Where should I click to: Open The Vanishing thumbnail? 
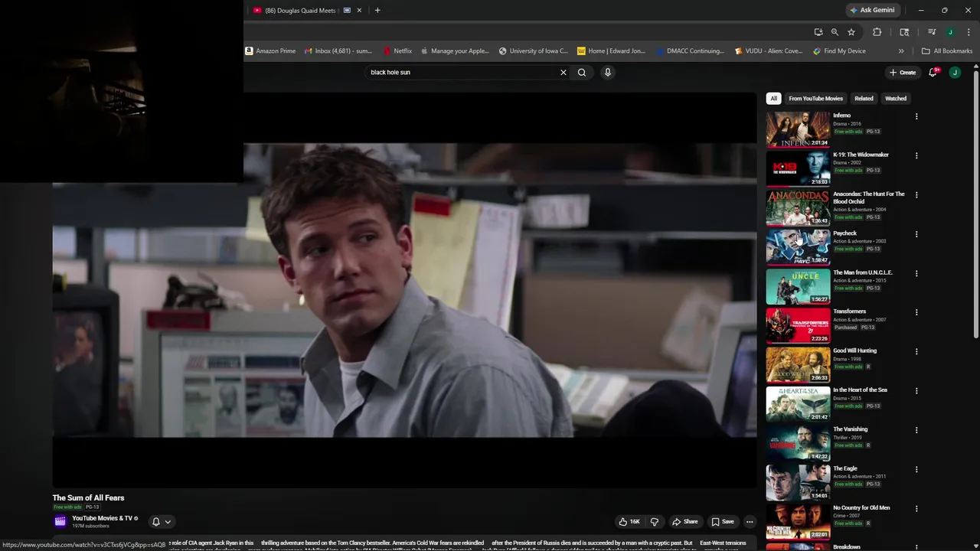(798, 442)
